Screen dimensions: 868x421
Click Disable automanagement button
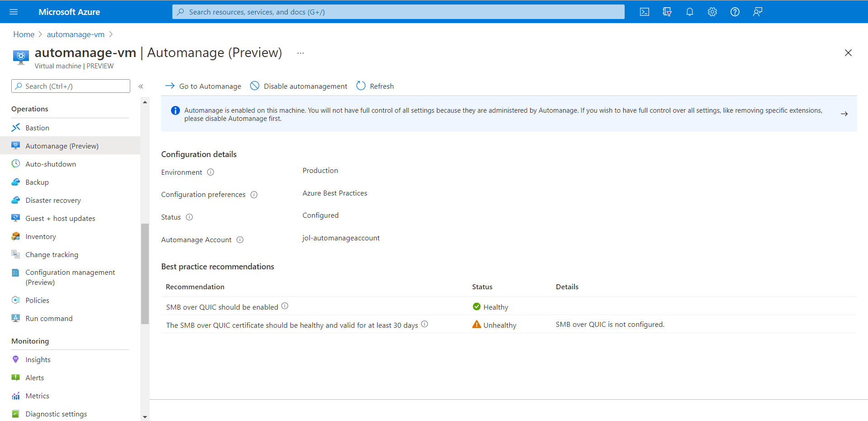[x=299, y=86]
